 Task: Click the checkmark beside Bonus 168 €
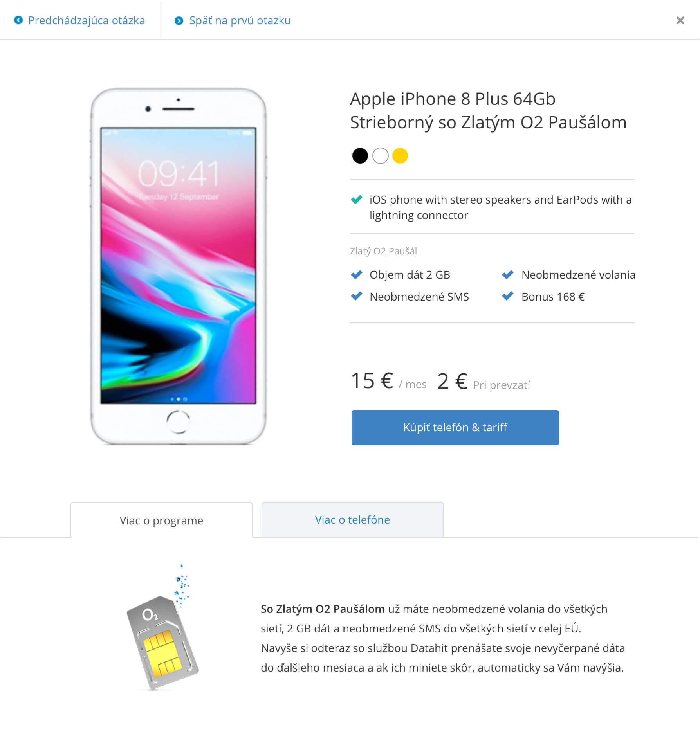(508, 296)
